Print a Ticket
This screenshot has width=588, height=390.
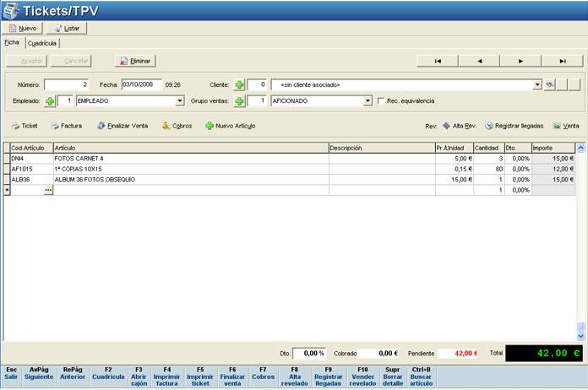point(24,127)
